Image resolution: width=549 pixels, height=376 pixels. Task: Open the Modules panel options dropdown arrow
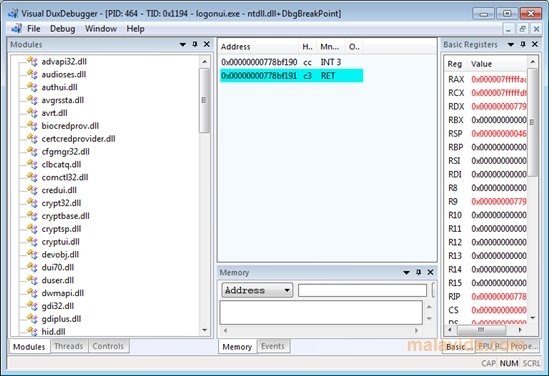click(x=182, y=44)
